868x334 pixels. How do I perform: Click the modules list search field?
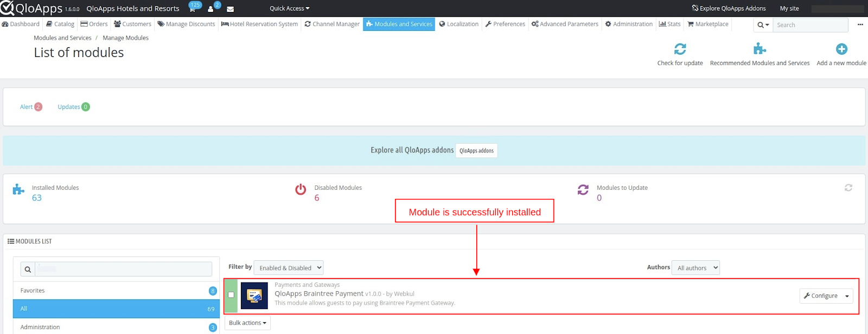124,269
